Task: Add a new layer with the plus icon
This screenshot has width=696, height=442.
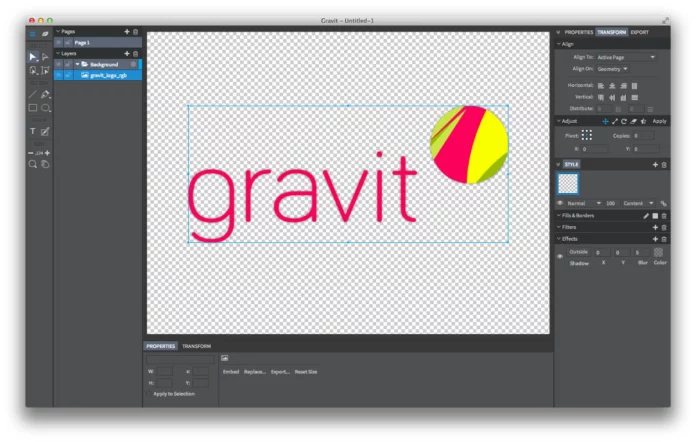Action: click(x=127, y=54)
